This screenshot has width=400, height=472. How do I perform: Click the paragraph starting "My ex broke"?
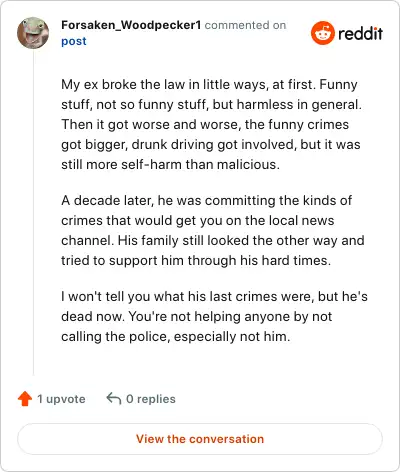click(x=211, y=125)
